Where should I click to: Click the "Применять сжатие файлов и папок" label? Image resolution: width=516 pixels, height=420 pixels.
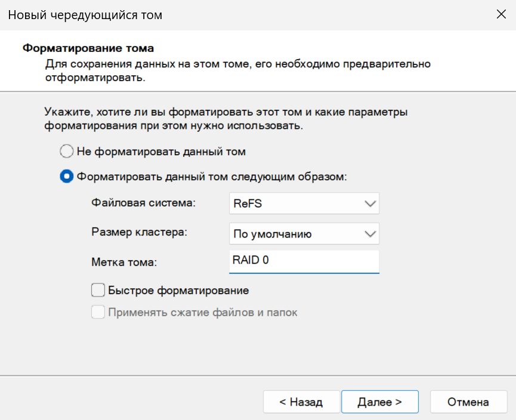click(x=202, y=312)
